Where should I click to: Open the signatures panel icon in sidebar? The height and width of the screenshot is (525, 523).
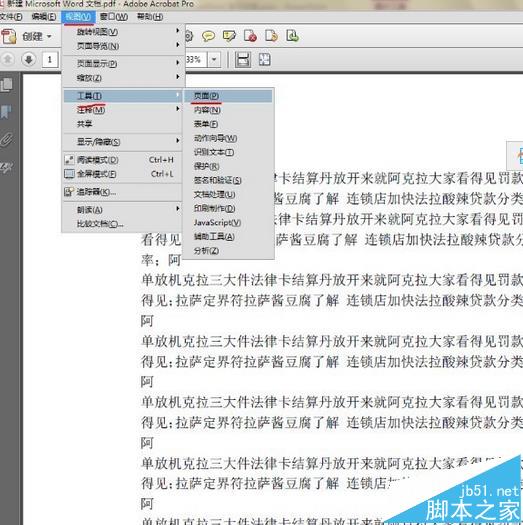coord(7,167)
